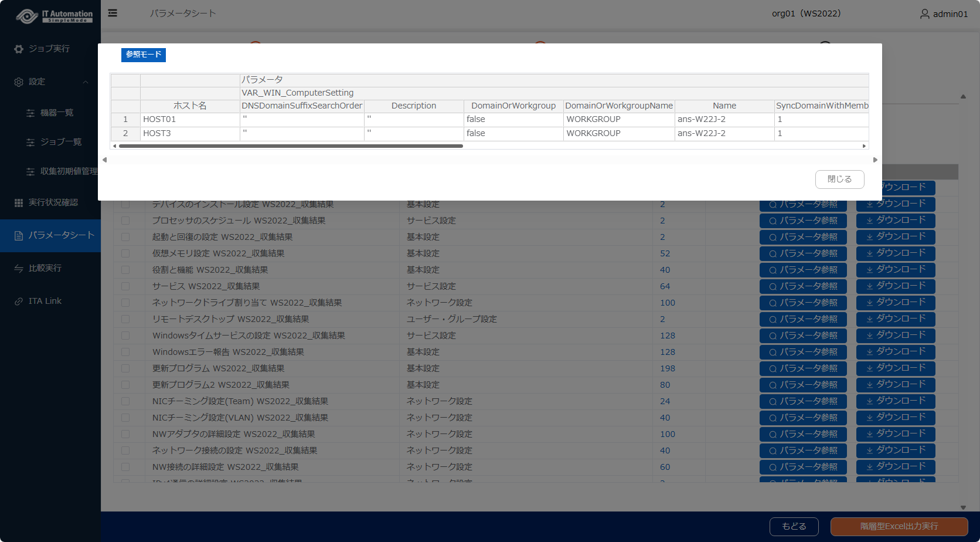Viewport: 980px width, 542px height.
Task: Select パラメータシート in the sidebar menu
Action: (61, 235)
